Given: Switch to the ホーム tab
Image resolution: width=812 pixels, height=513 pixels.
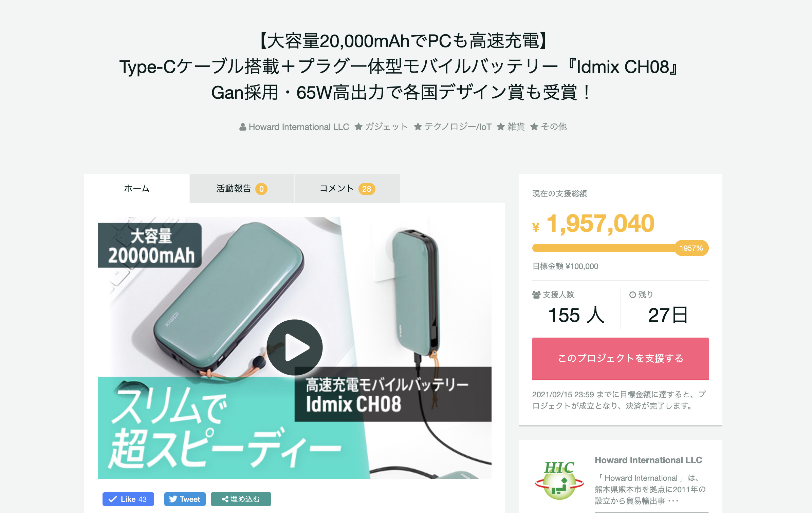Looking at the screenshot, I should (137, 189).
